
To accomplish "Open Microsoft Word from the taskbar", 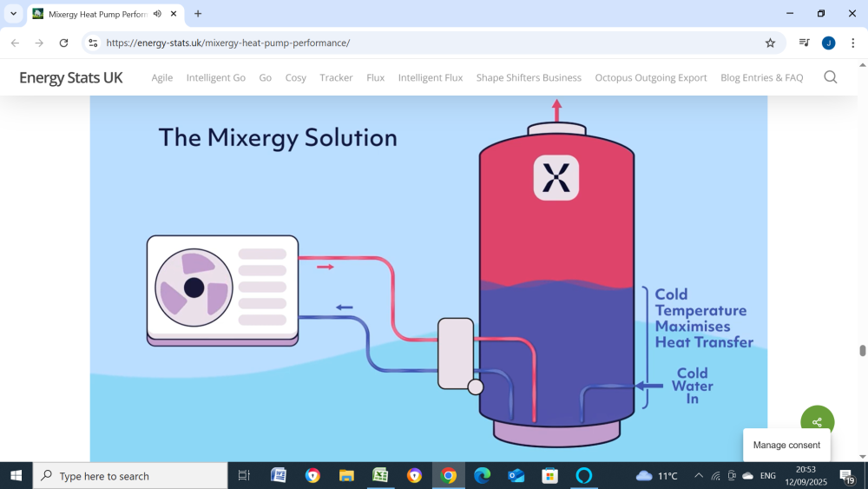I will (x=279, y=475).
